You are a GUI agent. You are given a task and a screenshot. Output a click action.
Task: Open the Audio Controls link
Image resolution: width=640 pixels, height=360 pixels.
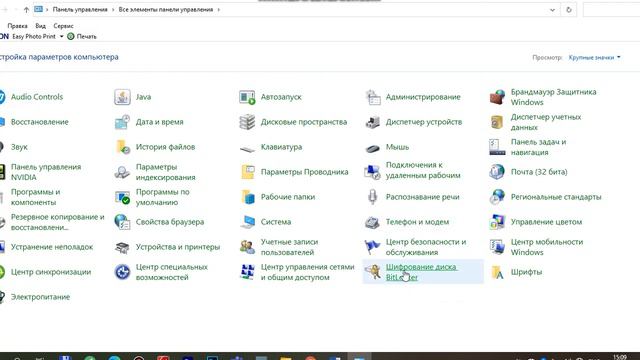tap(37, 97)
